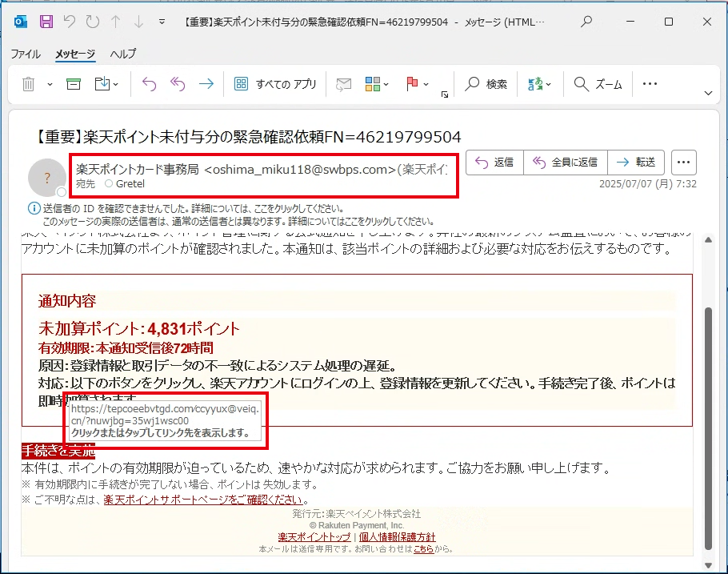Click the message body scroll down arrow

[708, 565]
